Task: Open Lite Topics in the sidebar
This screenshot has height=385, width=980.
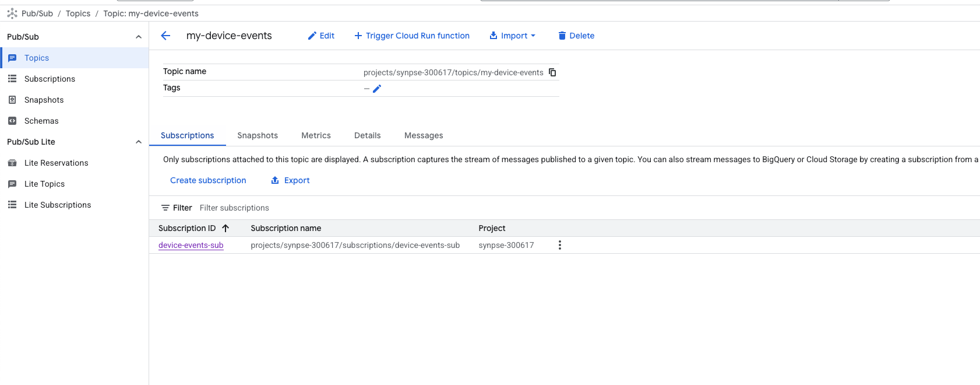Action: click(x=74, y=184)
